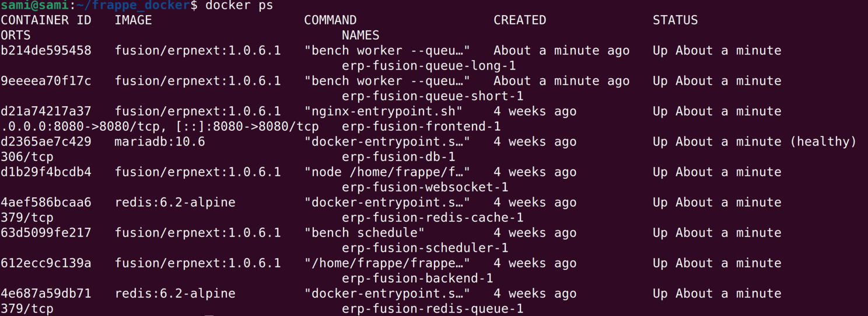Click the CREATED column header

[x=520, y=20]
